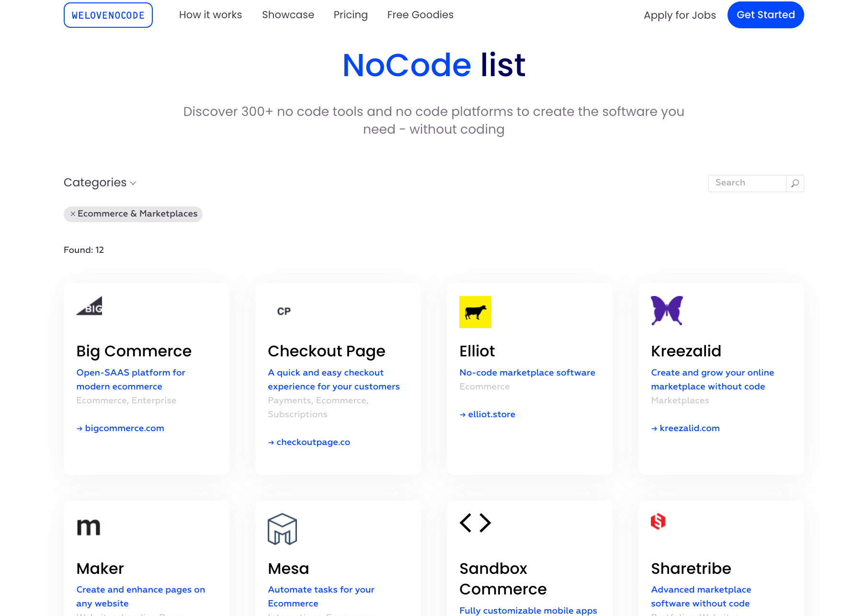Click the Checkout Page CP logo

(284, 311)
